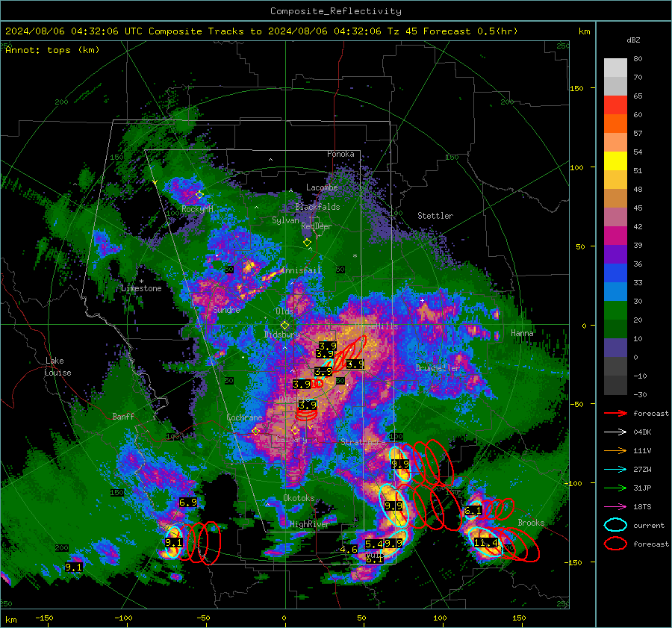This screenshot has width=672, height=628.
Task: Select the 4.6 storm top label
Action: pyautogui.click(x=349, y=550)
